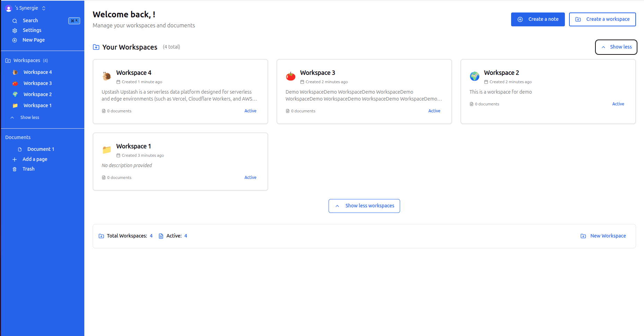Click the Search magnifier icon in sidebar
Viewport: 644px width, 336px height.
point(15,21)
